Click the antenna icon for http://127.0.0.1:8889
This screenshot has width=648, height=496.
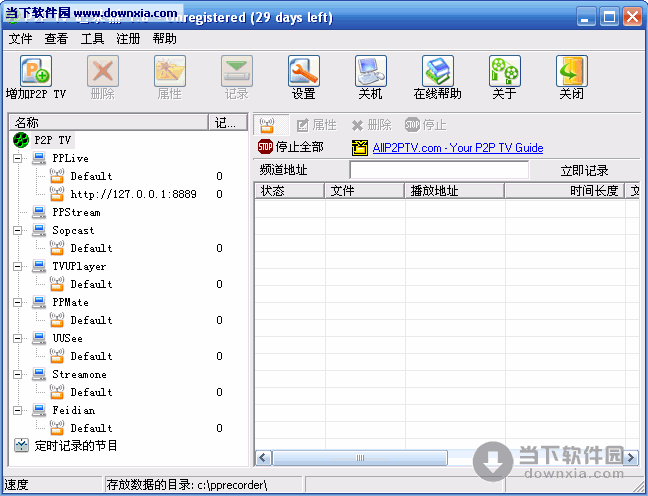[57, 194]
